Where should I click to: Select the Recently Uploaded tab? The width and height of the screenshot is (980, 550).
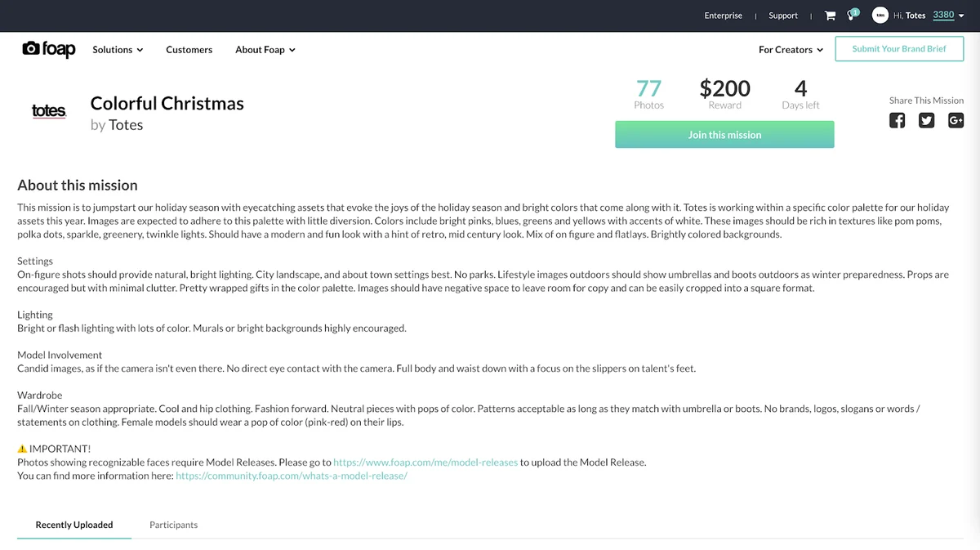pos(74,525)
